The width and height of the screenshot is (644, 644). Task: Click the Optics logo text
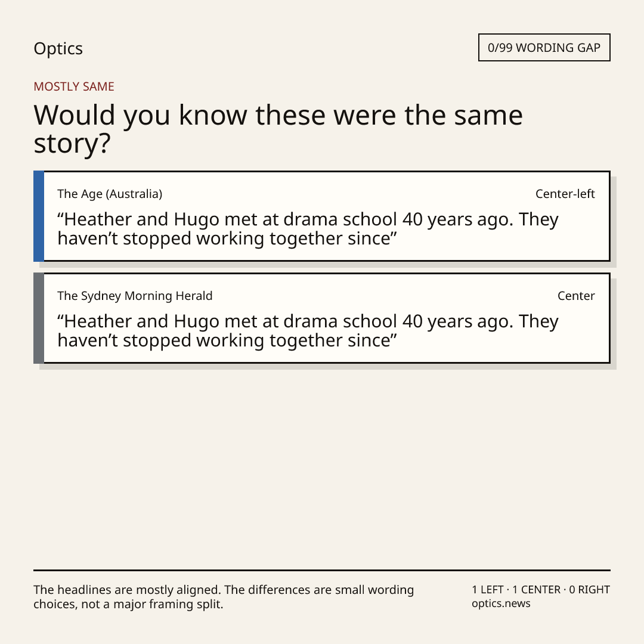point(58,49)
